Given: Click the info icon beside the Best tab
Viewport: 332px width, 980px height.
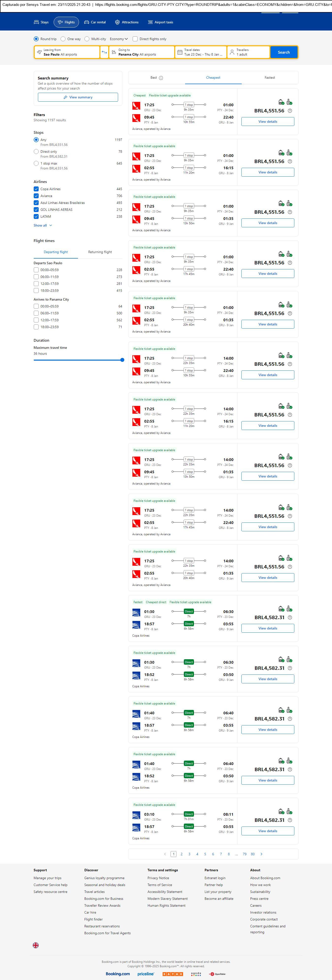Looking at the screenshot, I should 161,78.
